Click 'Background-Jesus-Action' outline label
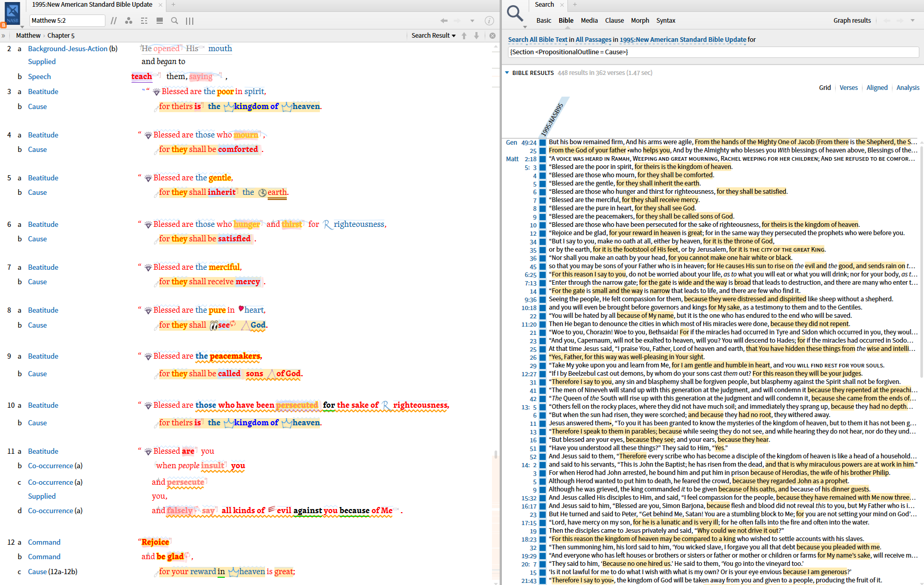Image resolution: width=924 pixels, height=585 pixels. (68, 49)
